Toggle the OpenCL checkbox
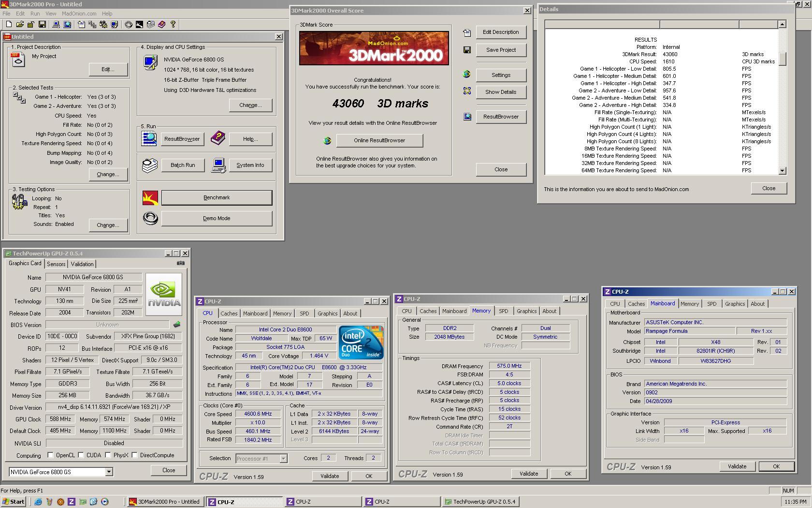The width and height of the screenshot is (812, 508). tap(50, 455)
